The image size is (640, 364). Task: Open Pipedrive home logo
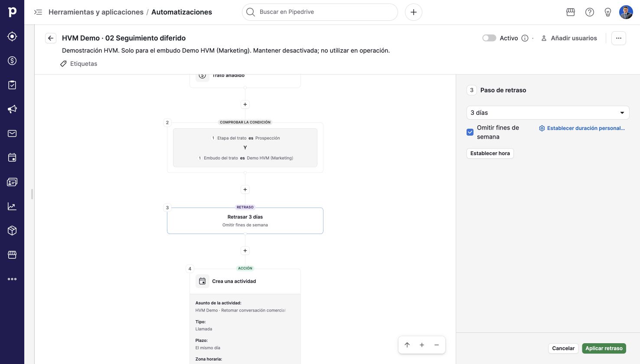point(12,12)
